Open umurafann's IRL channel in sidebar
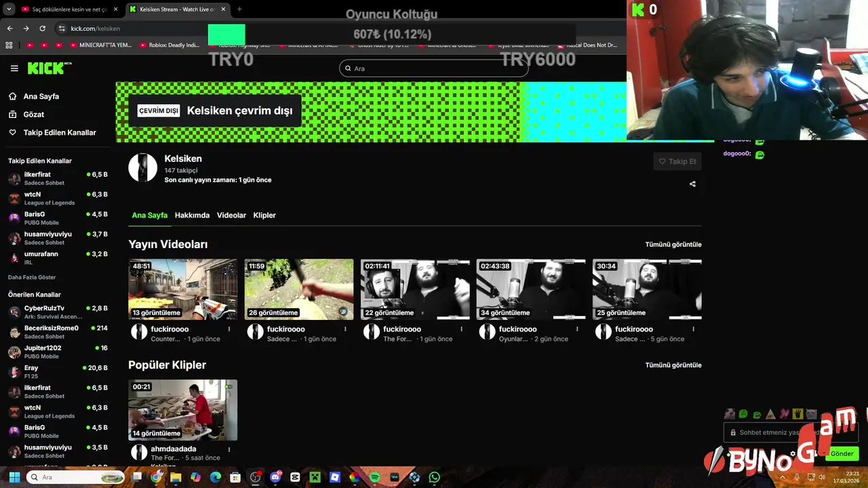The height and width of the screenshot is (488, 868). click(58, 258)
